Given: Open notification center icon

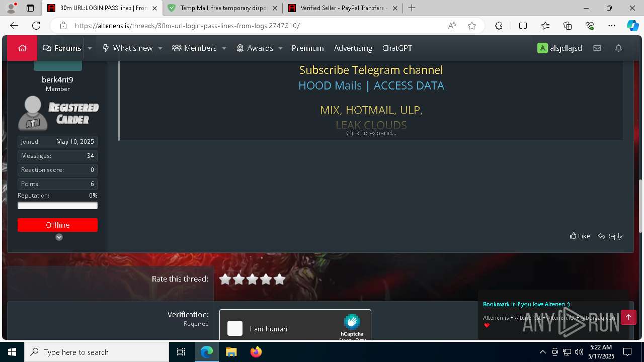Looking at the screenshot, I should click(627, 352).
